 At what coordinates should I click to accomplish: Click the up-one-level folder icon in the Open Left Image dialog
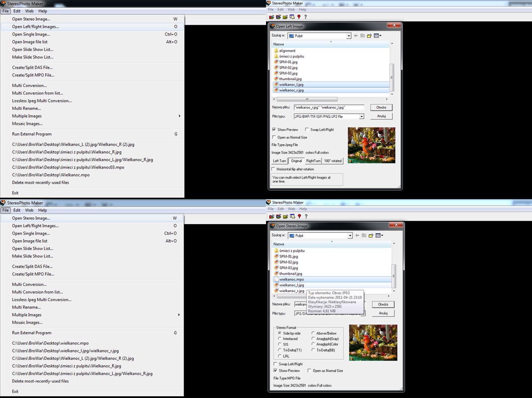362,36
